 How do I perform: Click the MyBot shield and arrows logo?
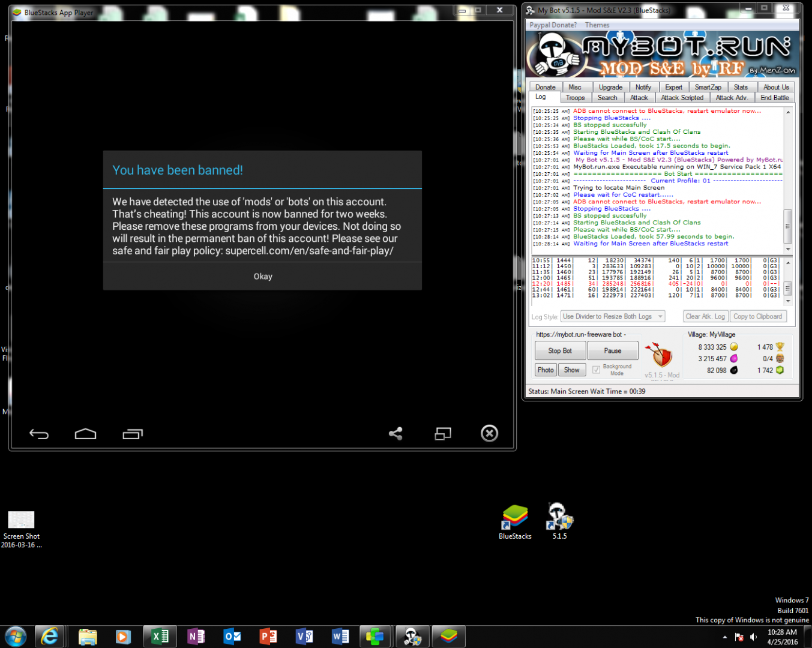[x=660, y=355]
